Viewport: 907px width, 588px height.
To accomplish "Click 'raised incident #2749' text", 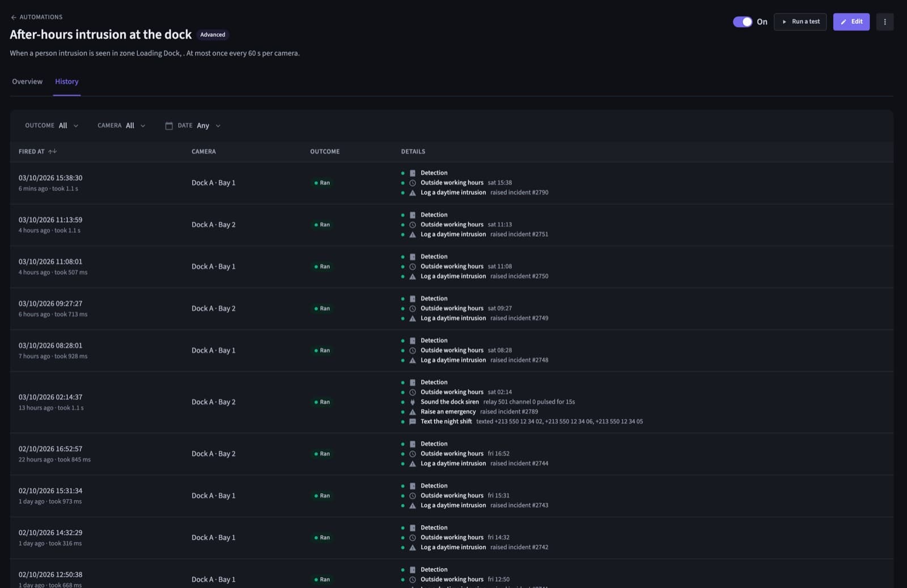I will tap(519, 318).
